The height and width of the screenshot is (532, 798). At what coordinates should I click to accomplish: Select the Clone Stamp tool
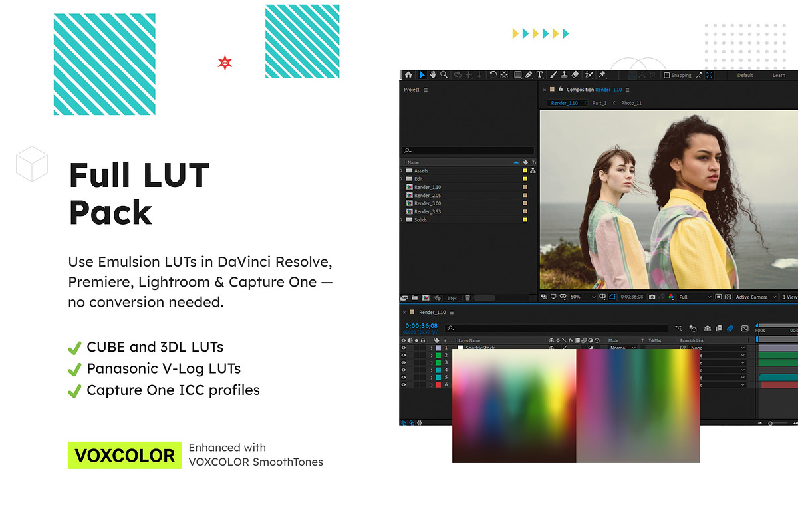pos(564,75)
